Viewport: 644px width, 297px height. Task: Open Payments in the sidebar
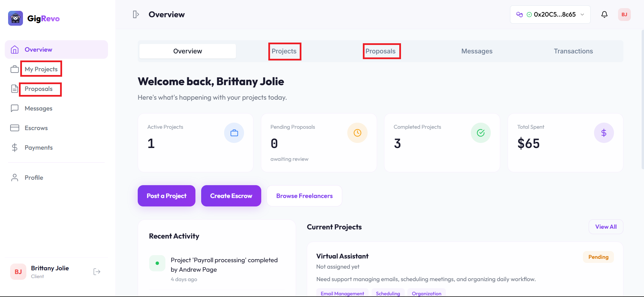pyautogui.click(x=56, y=148)
